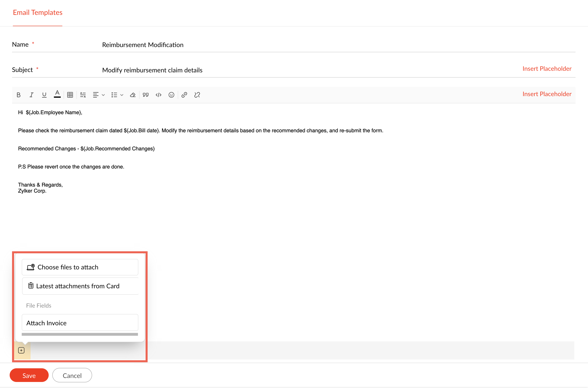The height and width of the screenshot is (388, 588).
Task: Expand bullet list dropdown arrow
Action: (122, 95)
